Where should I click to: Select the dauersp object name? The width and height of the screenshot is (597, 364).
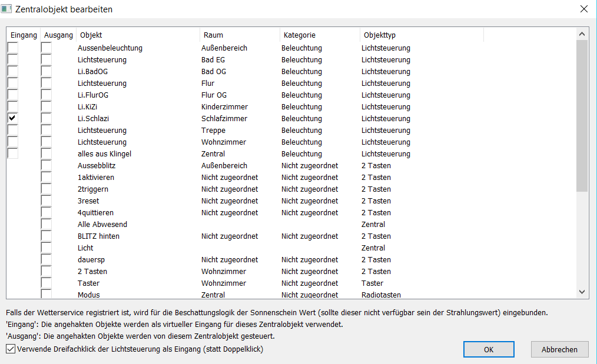[91, 260]
